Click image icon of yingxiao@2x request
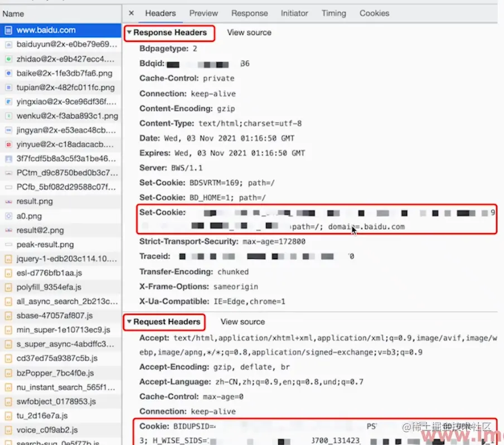The height and width of the screenshot is (445, 504). 9,101
